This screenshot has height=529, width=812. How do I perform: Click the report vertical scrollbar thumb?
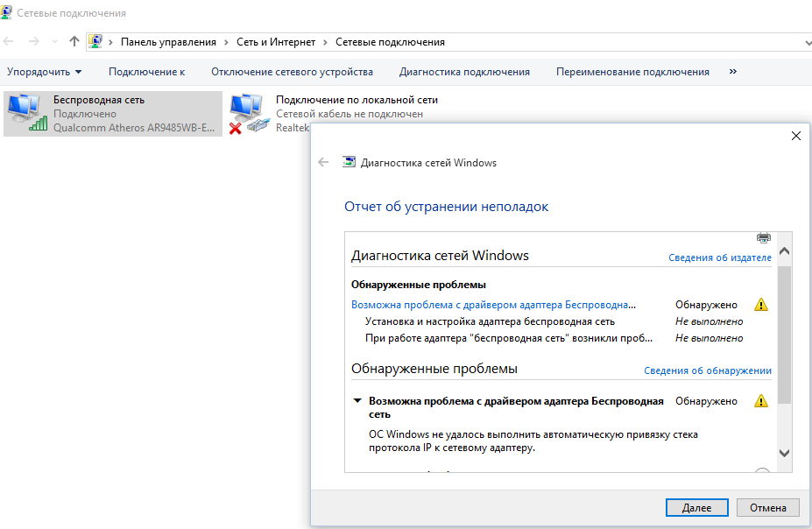click(785, 335)
